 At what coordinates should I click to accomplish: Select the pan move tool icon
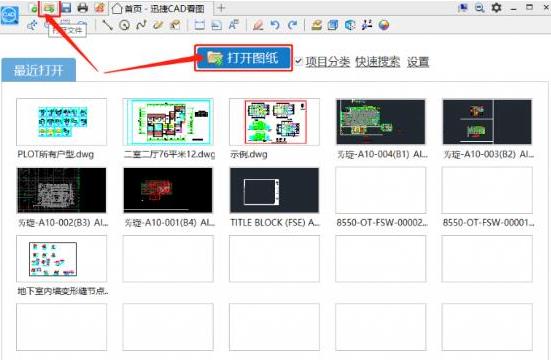(32, 25)
